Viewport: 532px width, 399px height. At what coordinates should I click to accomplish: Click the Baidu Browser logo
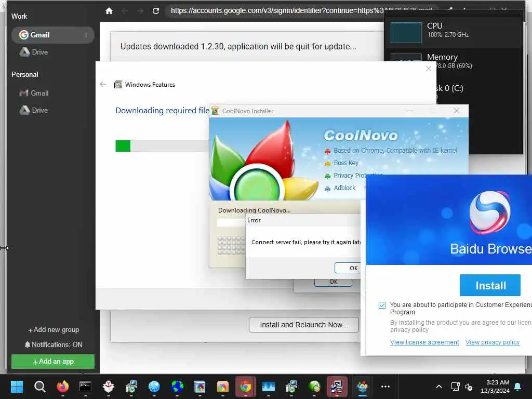[489, 212]
